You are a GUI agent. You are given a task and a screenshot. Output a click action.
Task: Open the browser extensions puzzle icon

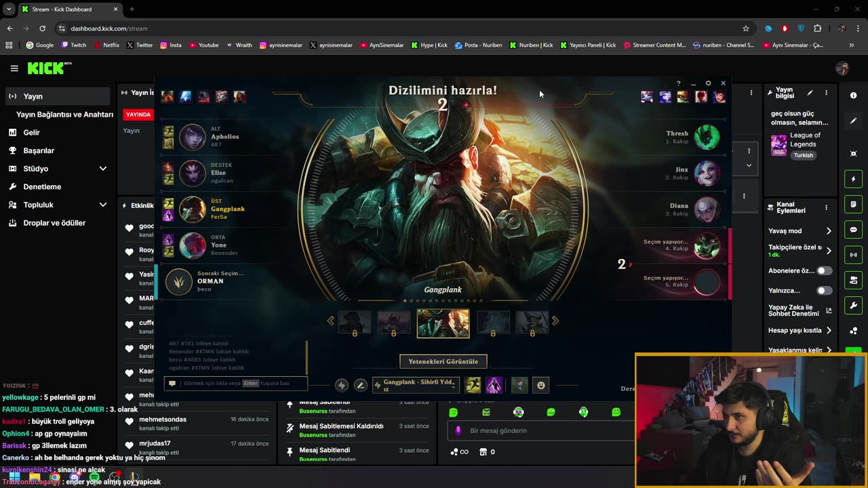pyautogui.click(x=817, y=28)
